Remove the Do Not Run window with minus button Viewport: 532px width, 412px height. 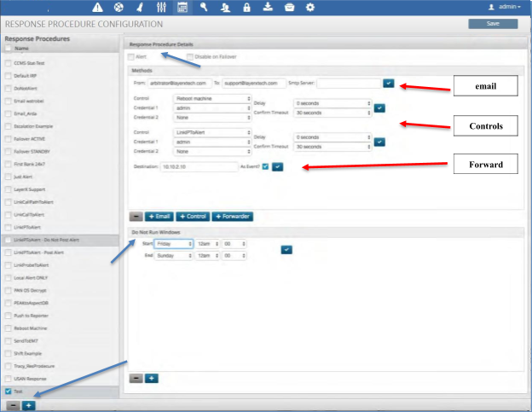(x=136, y=376)
